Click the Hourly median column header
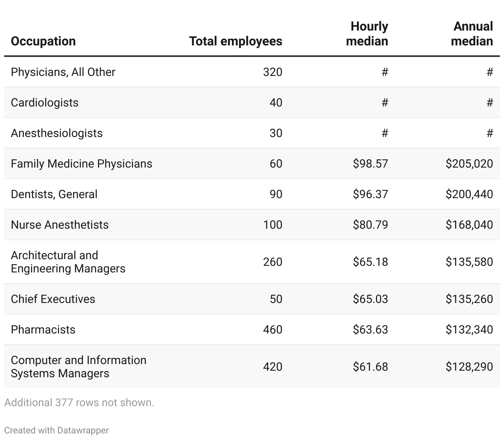Viewport: 504px width, 440px height. [x=367, y=34]
